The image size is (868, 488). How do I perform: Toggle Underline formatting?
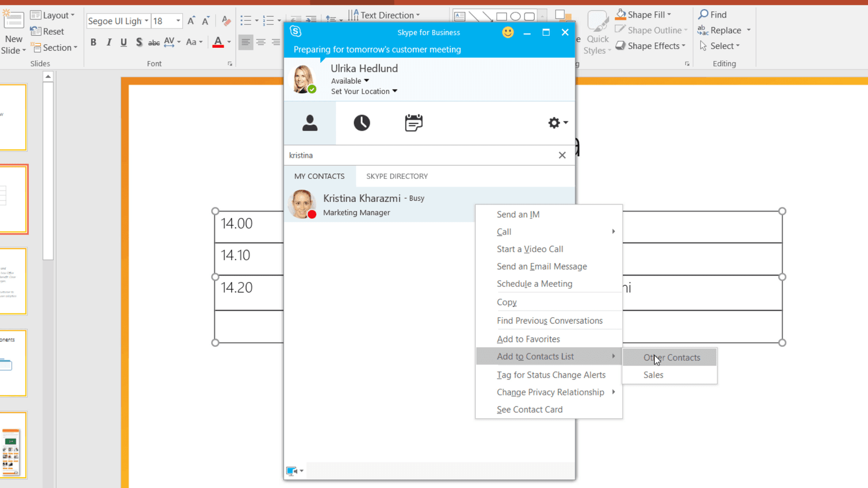click(124, 42)
